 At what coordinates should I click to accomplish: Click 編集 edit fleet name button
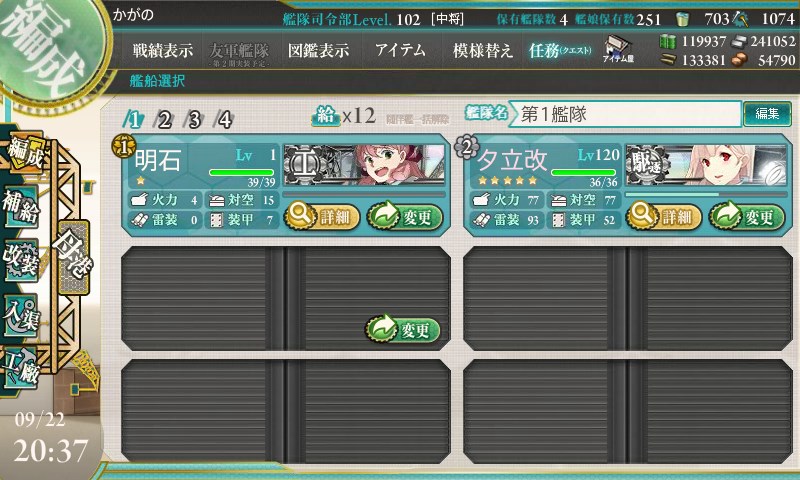point(767,114)
